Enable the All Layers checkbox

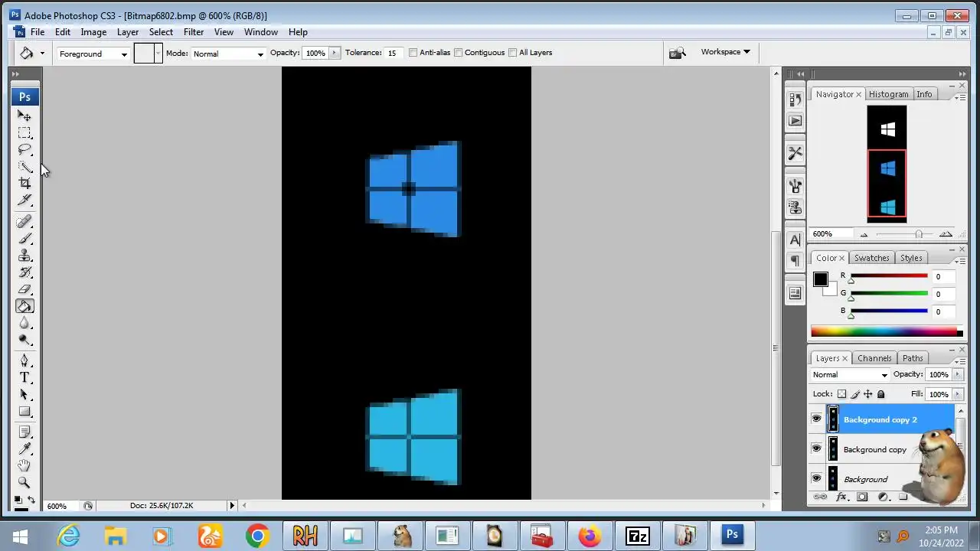pos(512,53)
